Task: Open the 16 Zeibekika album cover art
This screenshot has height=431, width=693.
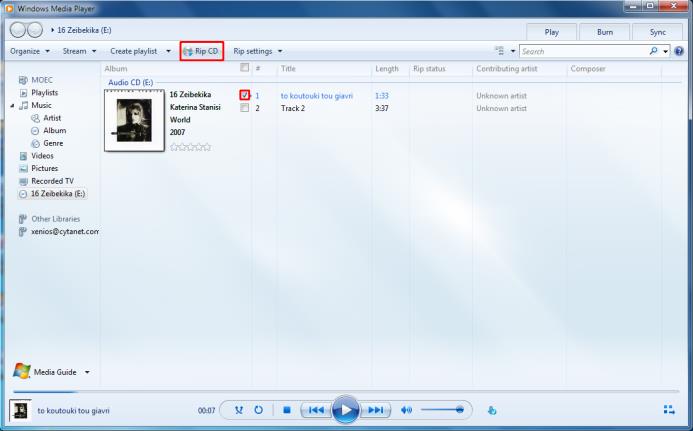Action: (x=134, y=120)
